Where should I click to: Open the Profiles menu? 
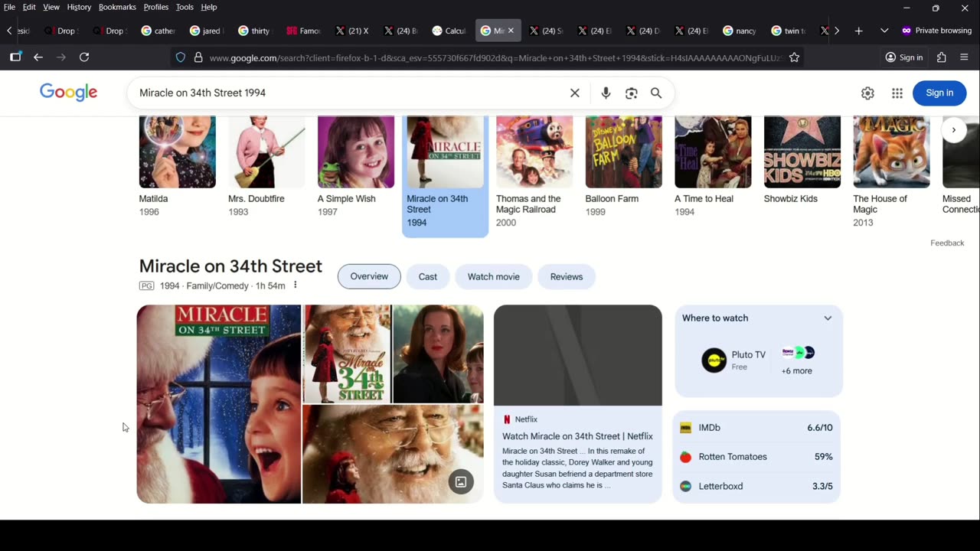point(156,7)
